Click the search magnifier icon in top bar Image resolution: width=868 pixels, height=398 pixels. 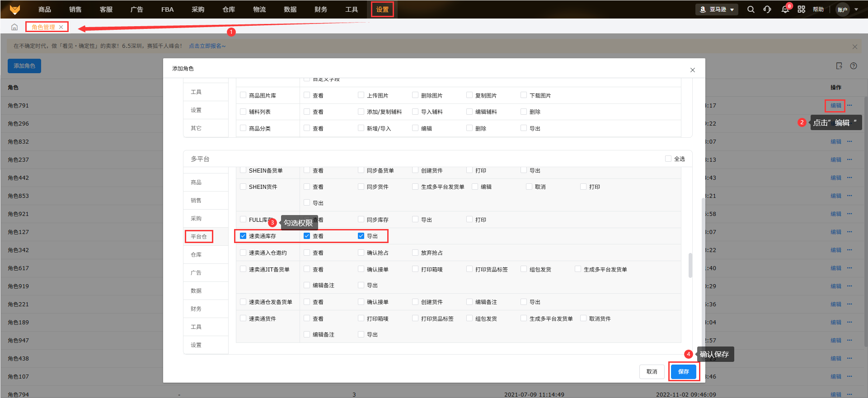751,9
